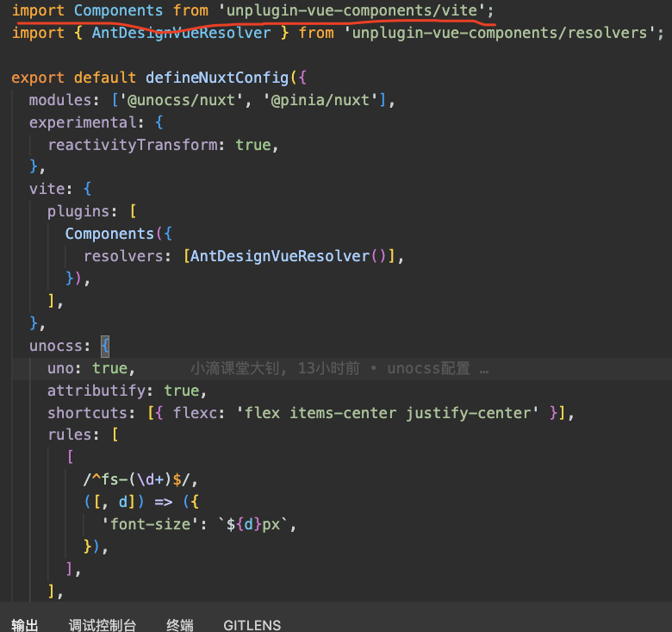Open the 输出 panel tab
Image resolution: width=672 pixels, height=632 pixels.
pos(24,625)
